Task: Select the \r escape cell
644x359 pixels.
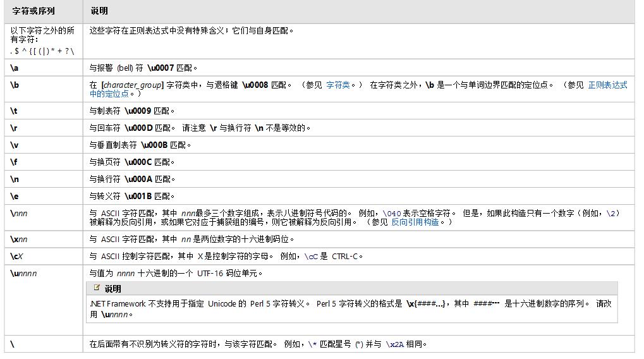Action: pyautogui.click(x=44, y=128)
